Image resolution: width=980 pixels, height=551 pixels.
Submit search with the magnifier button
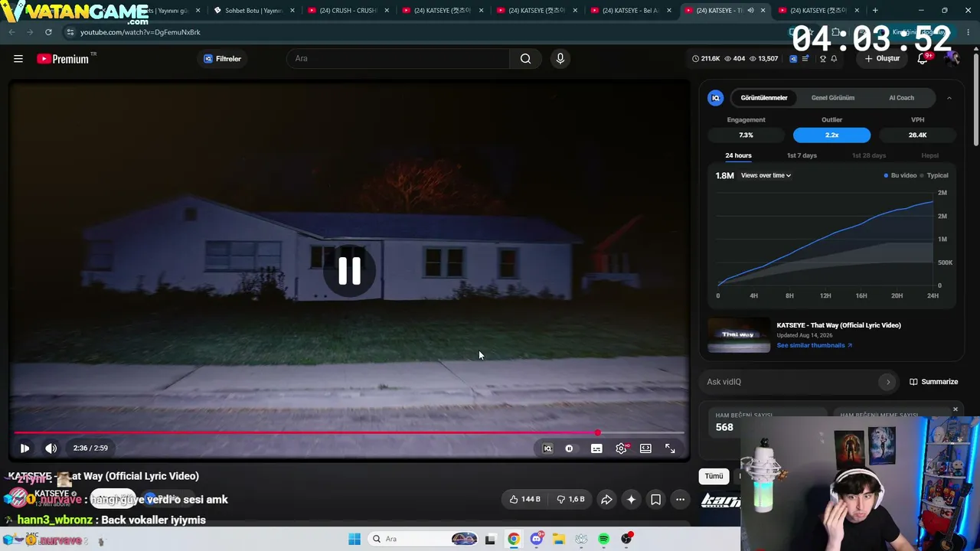pos(525,59)
